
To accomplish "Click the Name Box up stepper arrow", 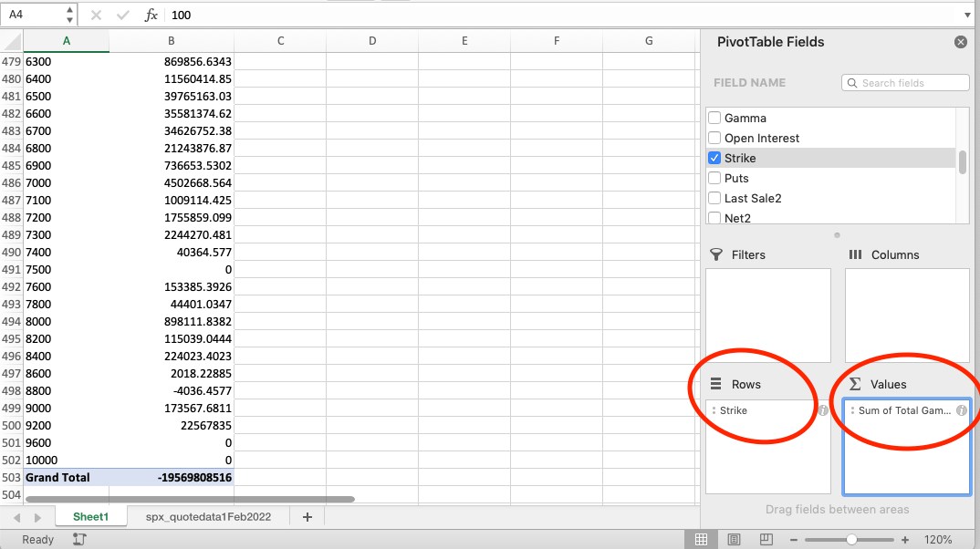I will coord(68,9).
